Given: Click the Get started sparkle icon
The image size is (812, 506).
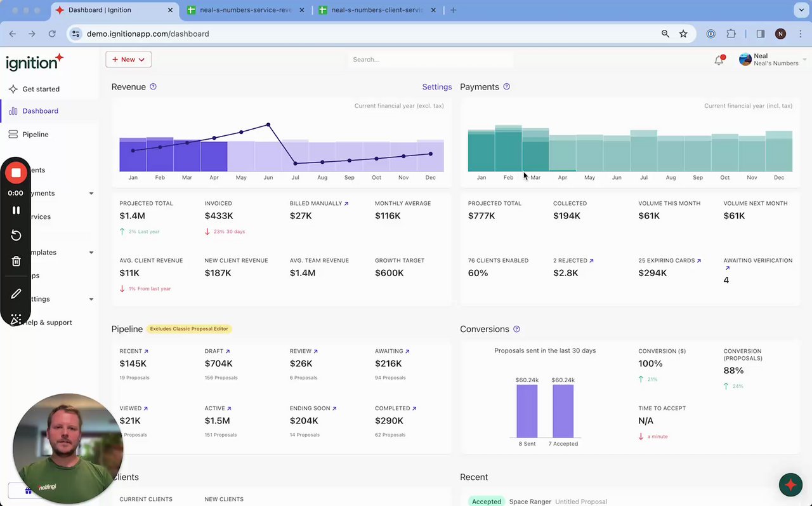Looking at the screenshot, I should click(13, 89).
